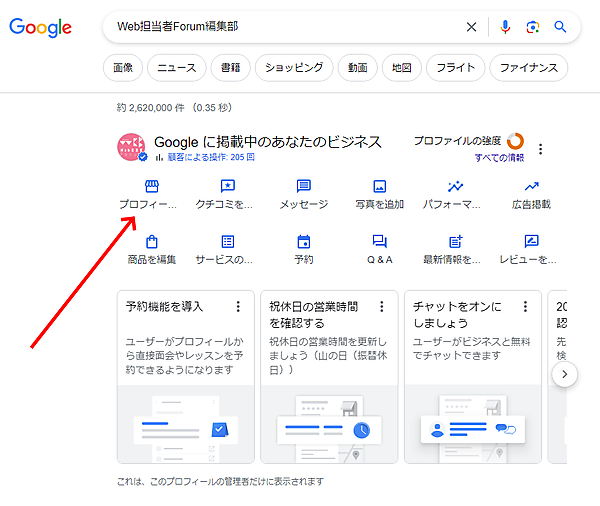Select the 書籍 filter chip
The width and height of the screenshot is (600, 506).
230,68
